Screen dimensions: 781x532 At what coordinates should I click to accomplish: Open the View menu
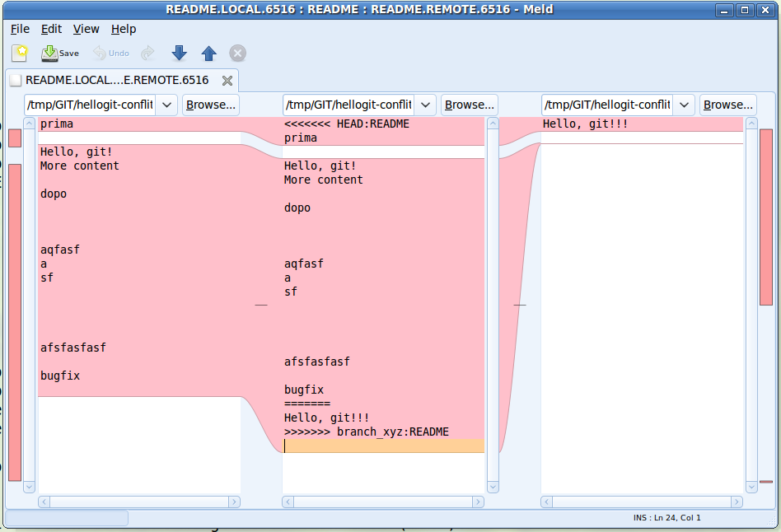[x=87, y=29]
